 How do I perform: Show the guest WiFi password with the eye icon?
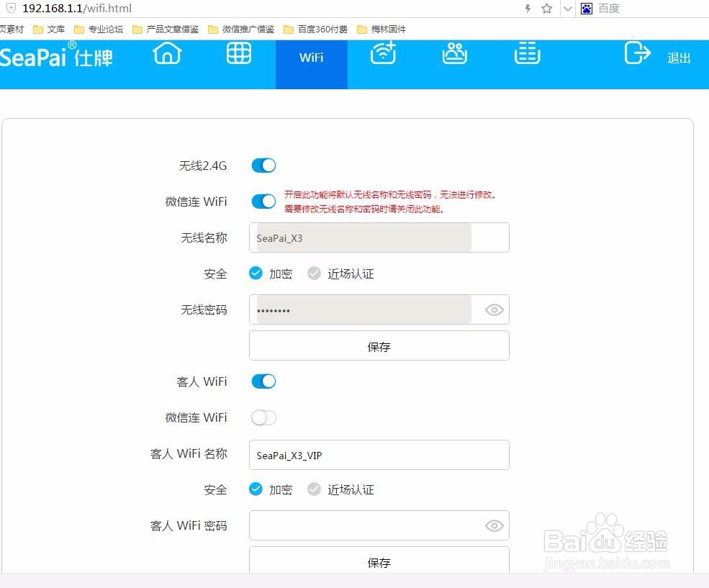tap(493, 526)
